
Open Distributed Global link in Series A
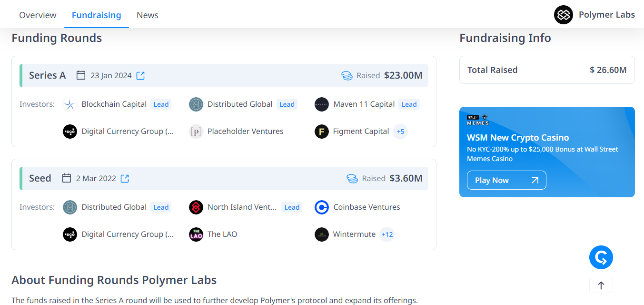tap(240, 104)
